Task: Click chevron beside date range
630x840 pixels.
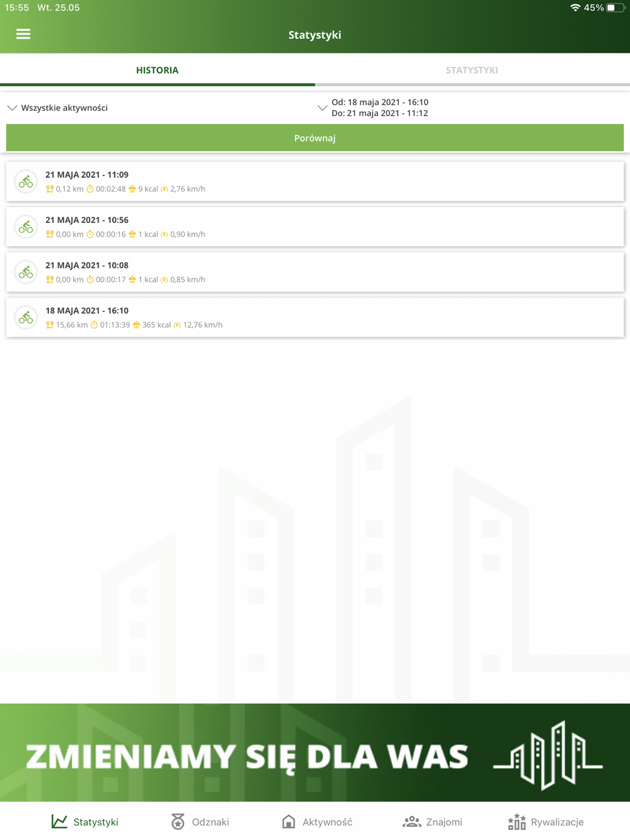Action: (x=323, y=108)
